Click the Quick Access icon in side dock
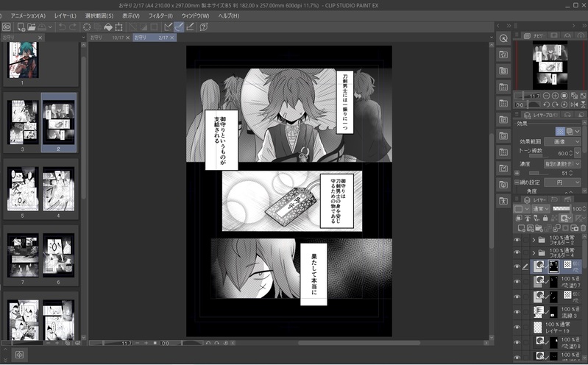This screenshot has height=365, width=588. [x=503, y=38]
